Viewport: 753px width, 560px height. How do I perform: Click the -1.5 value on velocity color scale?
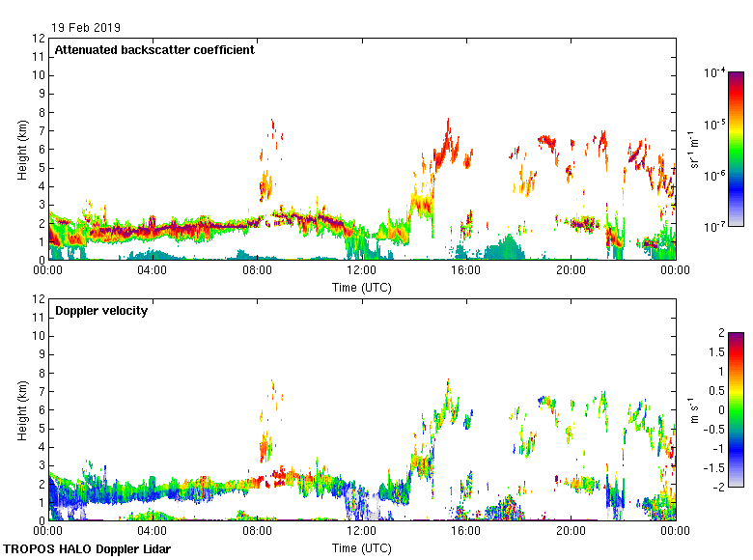point(711,466)
